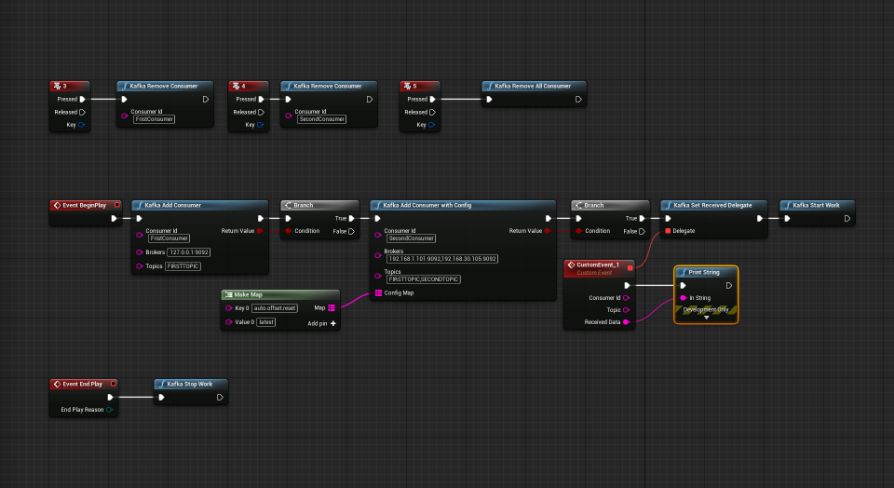
Task: Click the Config Map input pin
Action: coord(378,293)
